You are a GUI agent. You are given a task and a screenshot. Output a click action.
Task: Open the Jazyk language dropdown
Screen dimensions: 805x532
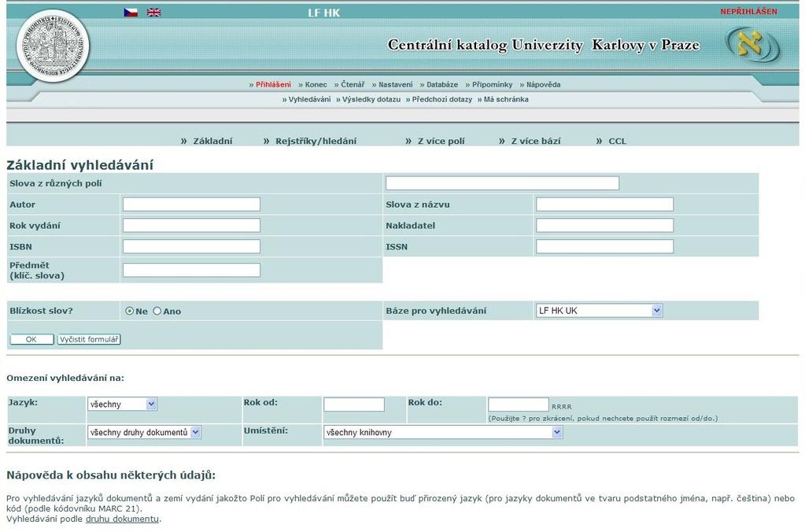(x=122, y=405)
